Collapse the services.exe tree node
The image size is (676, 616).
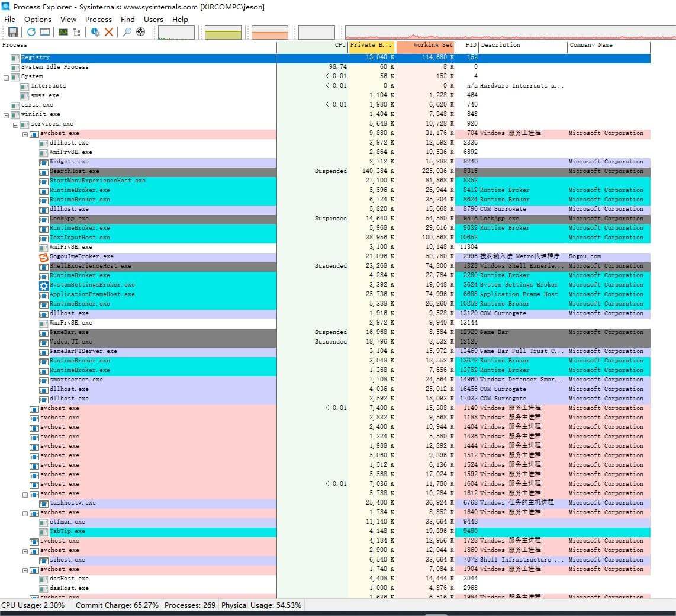(15, 124)
